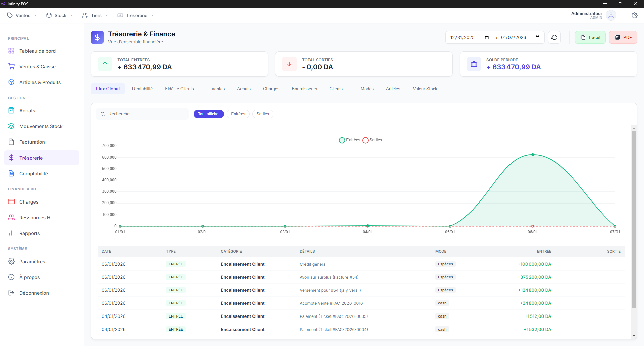644x346 pixels.
Task: Open Tableau de bord from sidebar
Action: click(x=38, y=51)
